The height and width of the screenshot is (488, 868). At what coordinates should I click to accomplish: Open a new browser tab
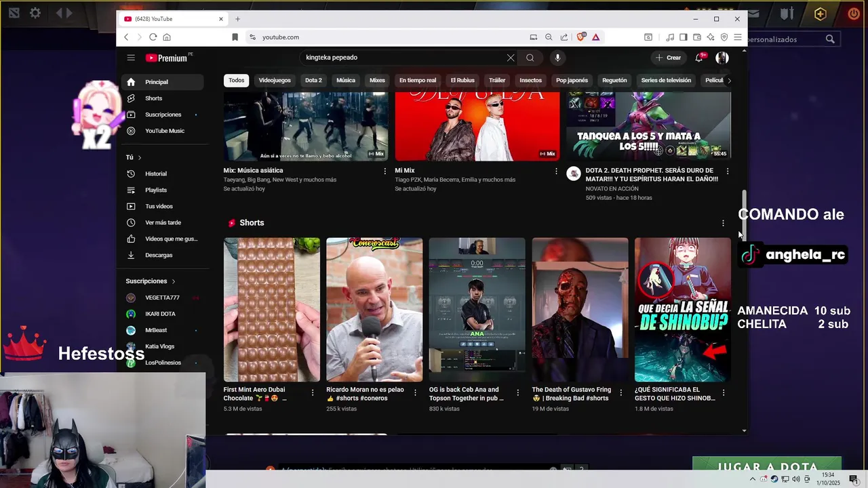(x=237, y=19)
